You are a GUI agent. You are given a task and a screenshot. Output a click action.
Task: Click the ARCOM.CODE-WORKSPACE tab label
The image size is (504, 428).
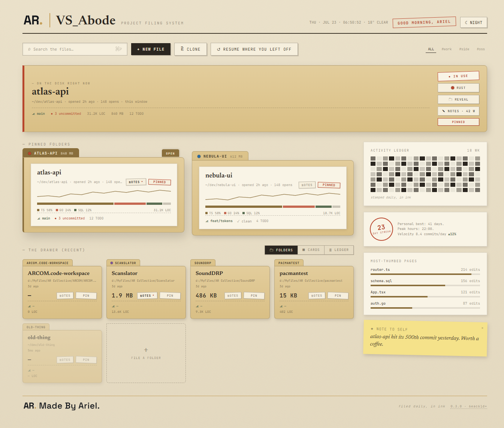(x=48, y=263)
